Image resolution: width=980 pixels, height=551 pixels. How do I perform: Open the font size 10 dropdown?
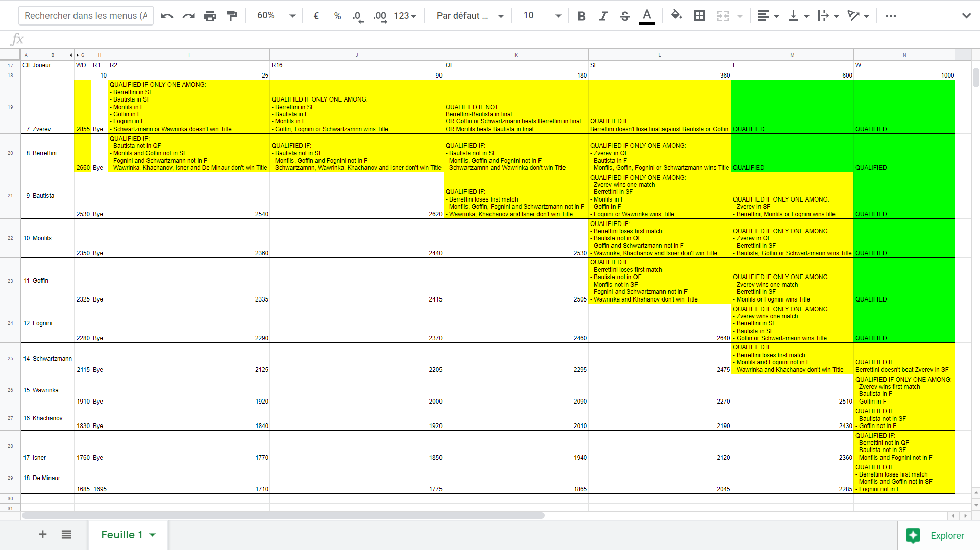tap(542, 16)
